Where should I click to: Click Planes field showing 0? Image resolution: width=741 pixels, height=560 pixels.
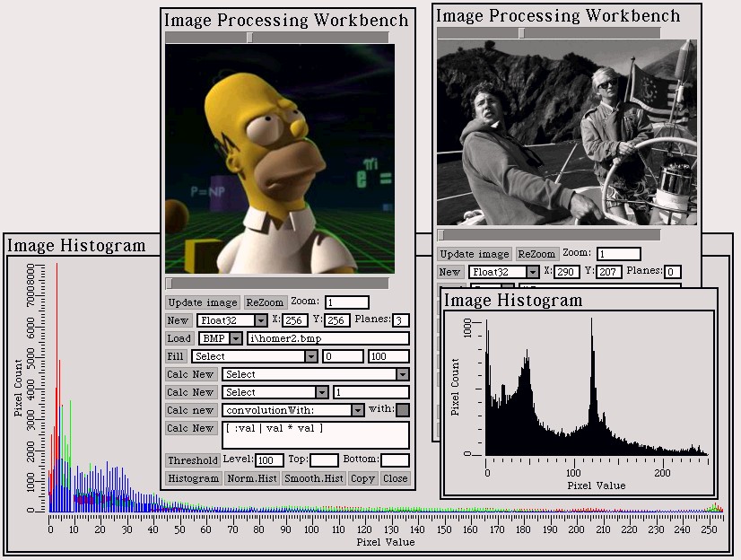[672, 272]
